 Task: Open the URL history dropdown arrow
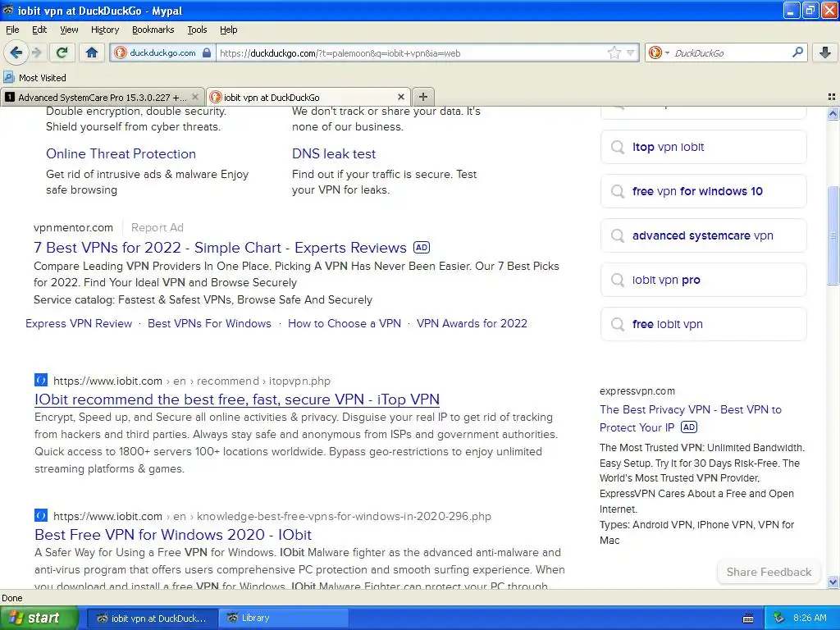click(x=631, y=52)
